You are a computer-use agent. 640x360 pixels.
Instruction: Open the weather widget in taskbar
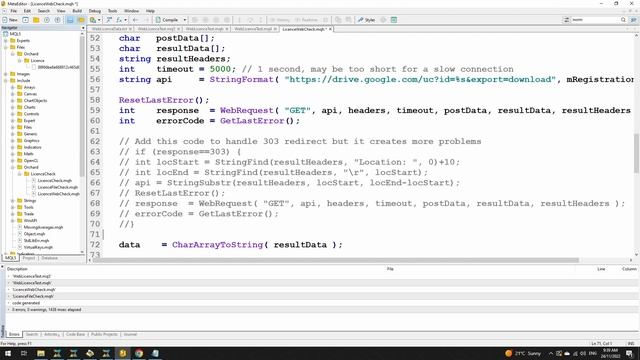(523, 353)
